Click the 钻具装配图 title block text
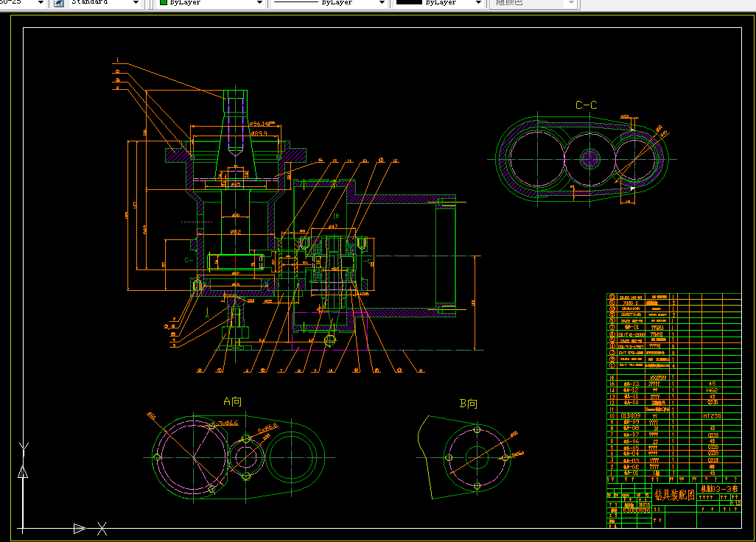This screenshot has width=756, height=542. coord(674,495)
